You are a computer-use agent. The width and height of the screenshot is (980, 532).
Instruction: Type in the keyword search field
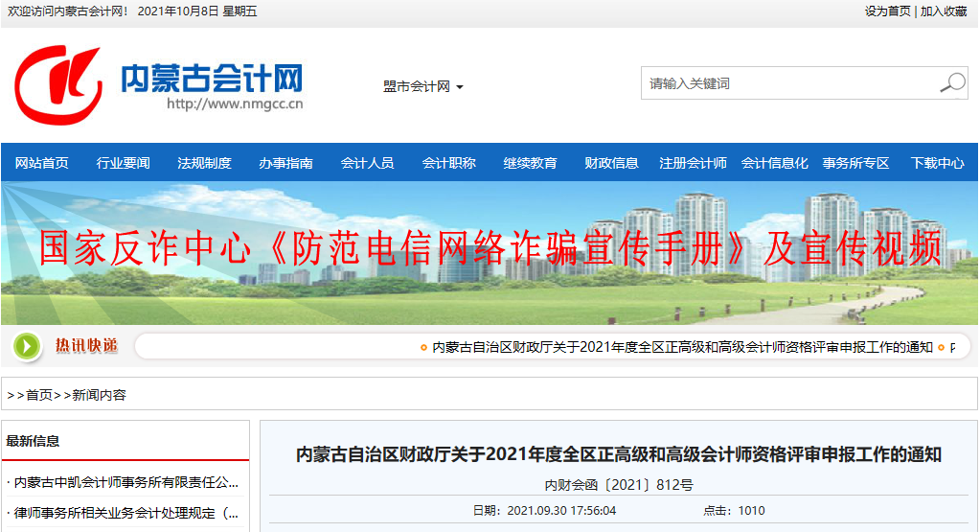(787, 83)
